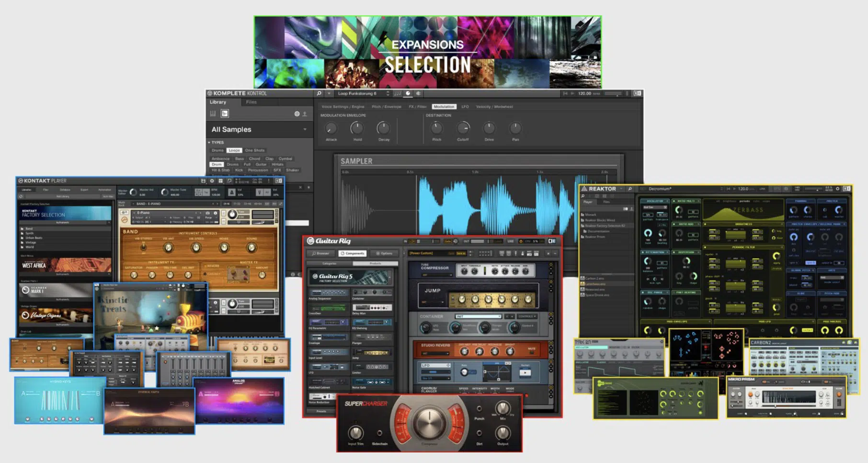
Task: Collapse the TYPES section
Action: tap(209, 142)
